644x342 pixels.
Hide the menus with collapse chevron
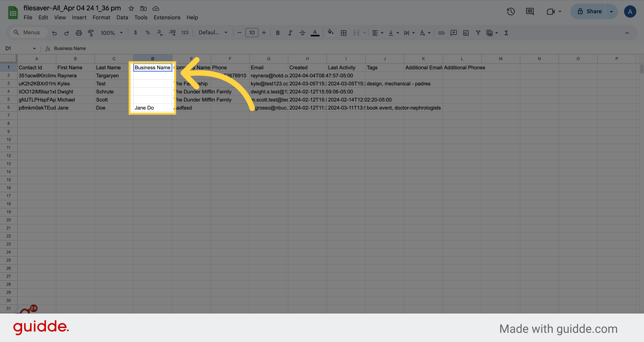tap(627, 33)
